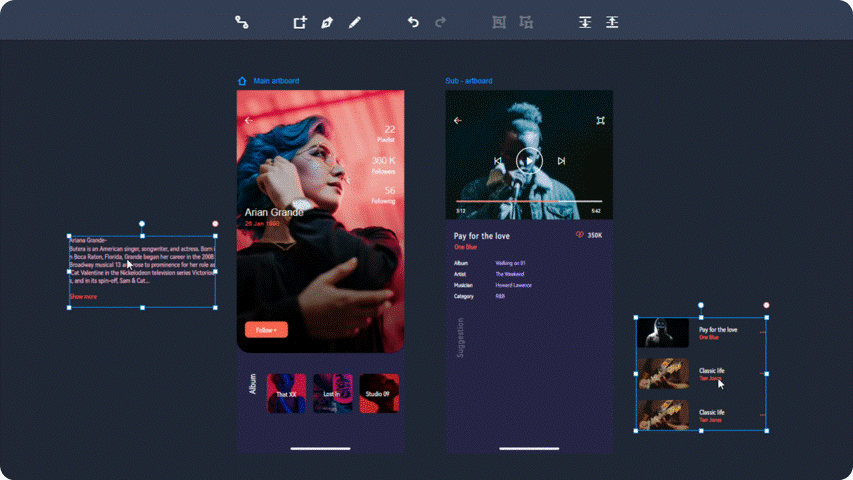The height and width of the screenshot is (480, 853).
Task: Click the vertical Suggestion label
Action: pyautogui.click(x=461, y=337)
